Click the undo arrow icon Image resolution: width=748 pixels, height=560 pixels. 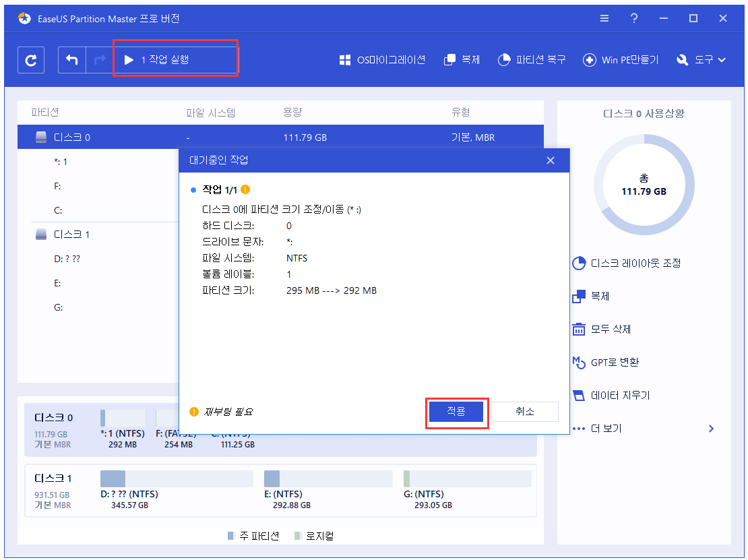pyautogui.click(x=71, y=59)
